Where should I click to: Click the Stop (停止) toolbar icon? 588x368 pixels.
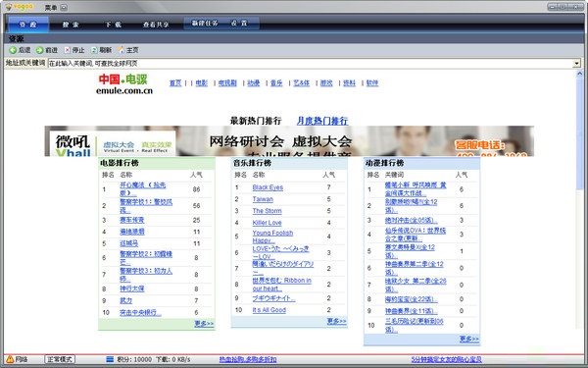(68, 50)
